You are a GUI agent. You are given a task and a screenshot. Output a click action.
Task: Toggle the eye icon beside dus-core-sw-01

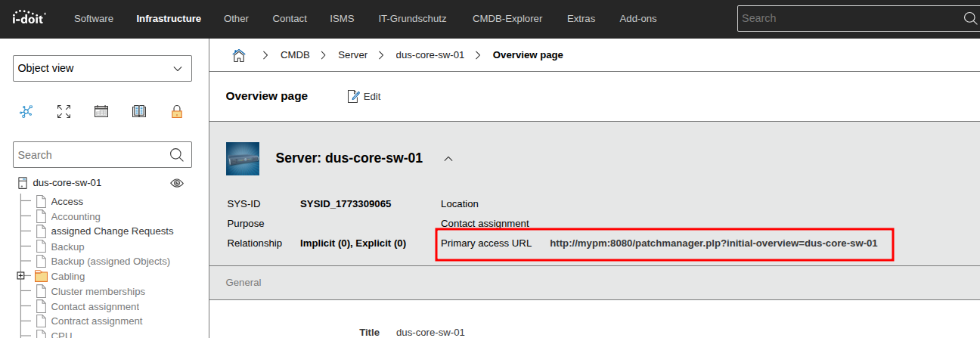(177, 182)
